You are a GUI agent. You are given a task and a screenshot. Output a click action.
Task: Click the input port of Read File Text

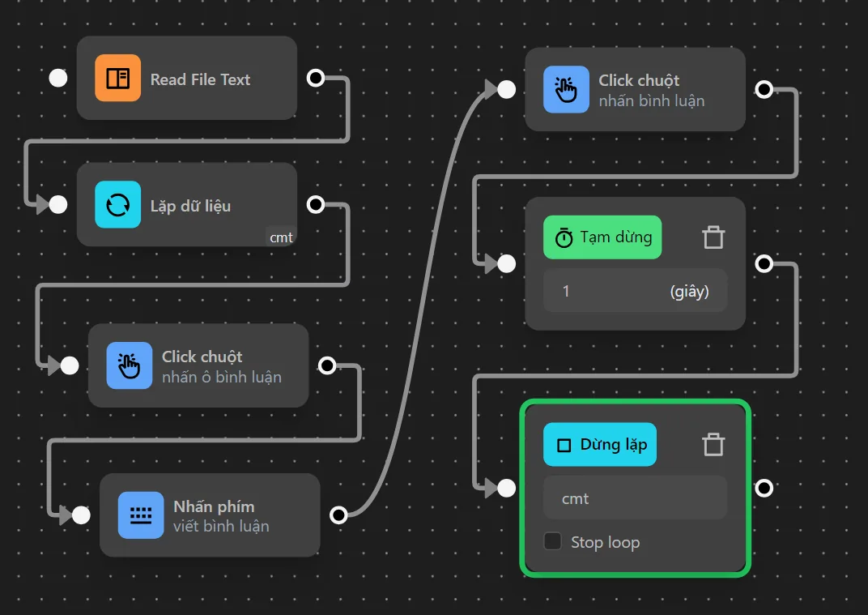[x=58, y=78]
